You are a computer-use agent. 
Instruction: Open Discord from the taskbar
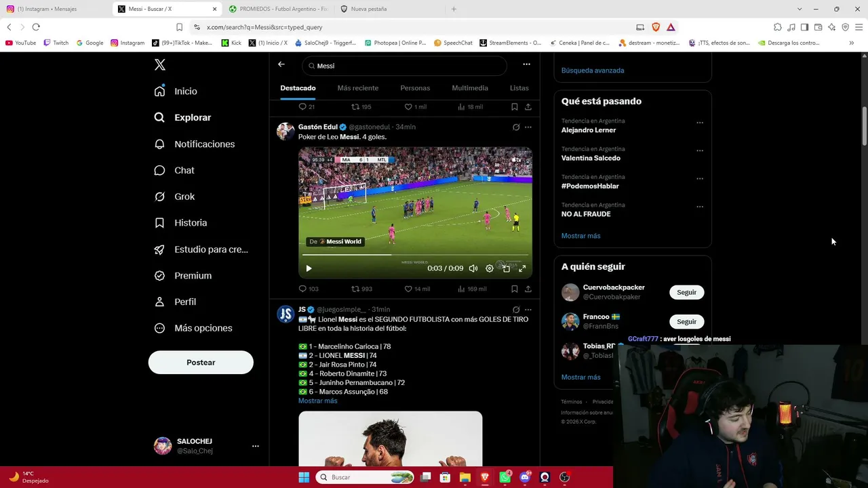pyautogui.click(x=525, y=477)
